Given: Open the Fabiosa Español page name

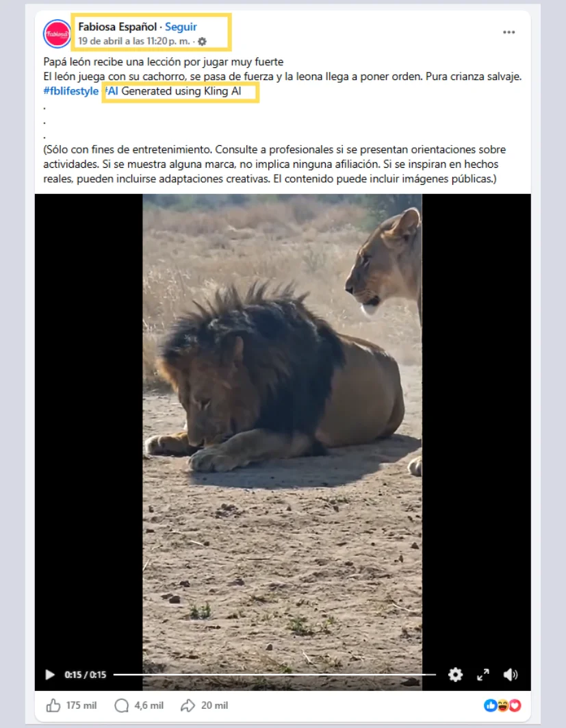Looking at the screenshot, I should (x=118, y=27).
